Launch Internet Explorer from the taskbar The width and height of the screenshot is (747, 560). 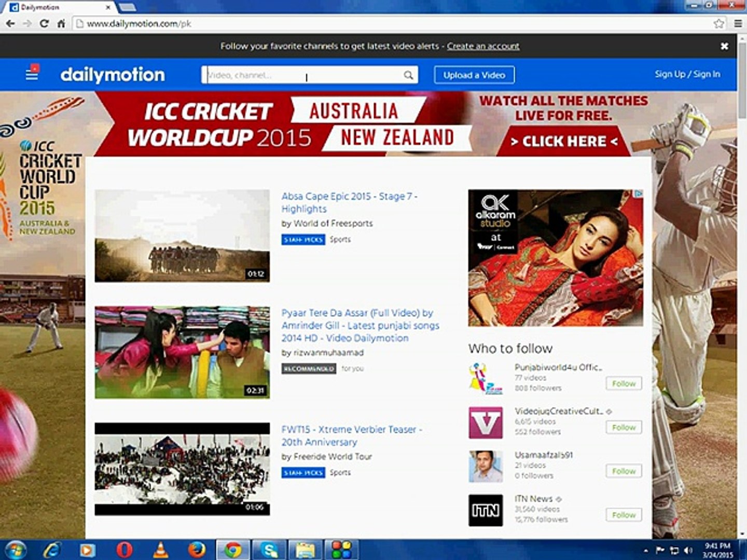tap(52, 550)
